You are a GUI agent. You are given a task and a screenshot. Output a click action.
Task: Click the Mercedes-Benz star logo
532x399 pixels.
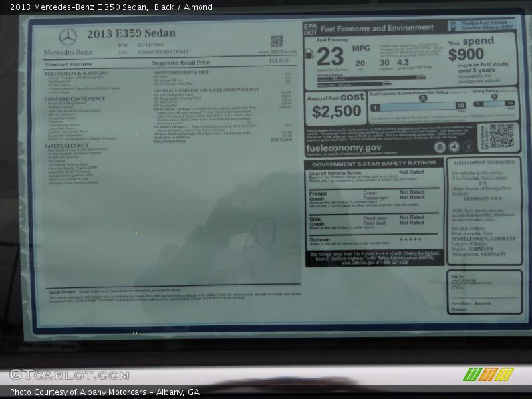67,37
